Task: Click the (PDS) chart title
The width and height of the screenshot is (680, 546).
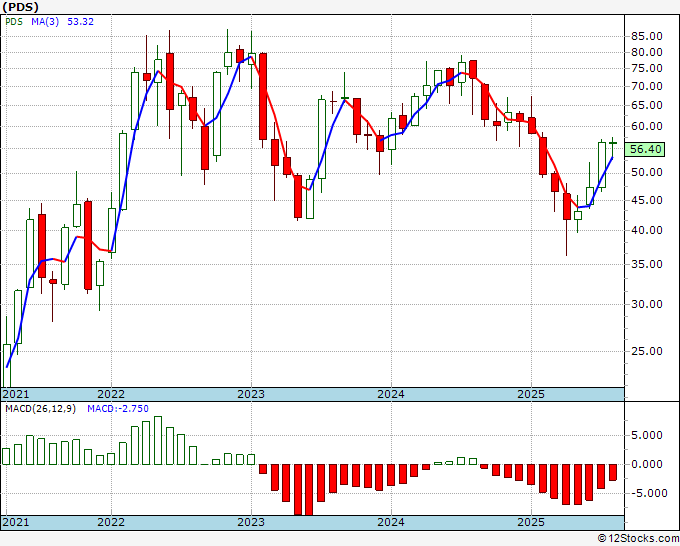Action: (x=20, y=7)
